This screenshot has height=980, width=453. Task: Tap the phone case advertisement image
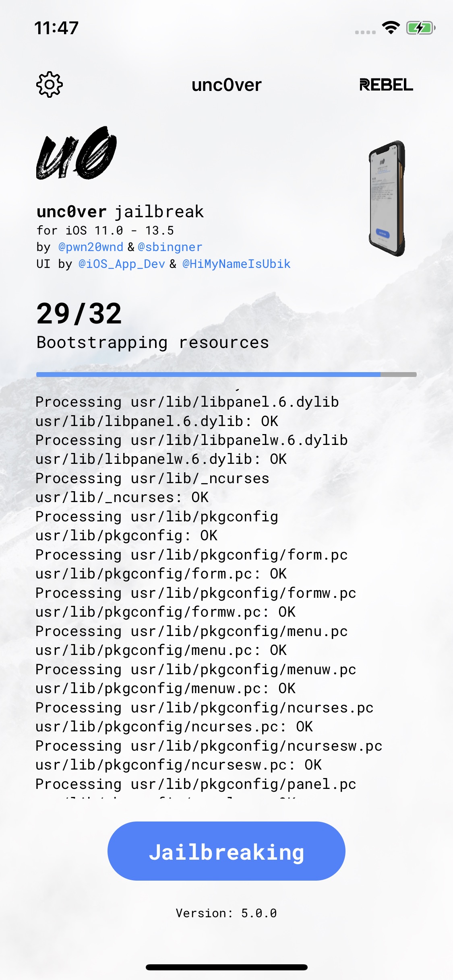tap(387, 198)
